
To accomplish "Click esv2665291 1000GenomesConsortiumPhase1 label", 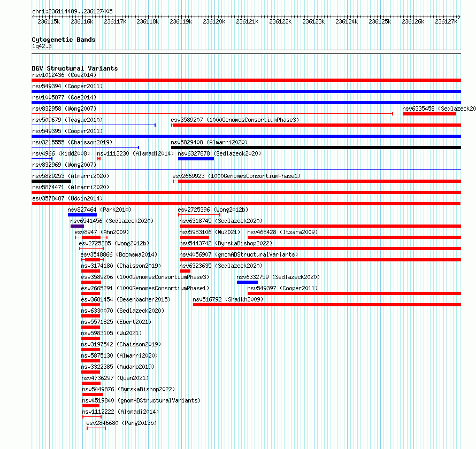I will pyautogui.click(x=145, y=288).
